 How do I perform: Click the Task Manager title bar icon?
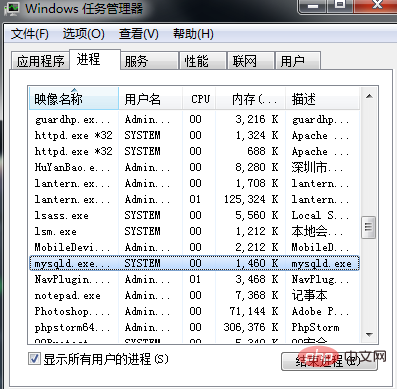[x=12, y=8]
